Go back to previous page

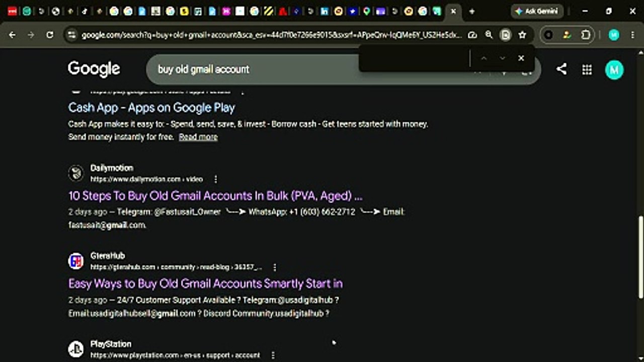[13, 35]
